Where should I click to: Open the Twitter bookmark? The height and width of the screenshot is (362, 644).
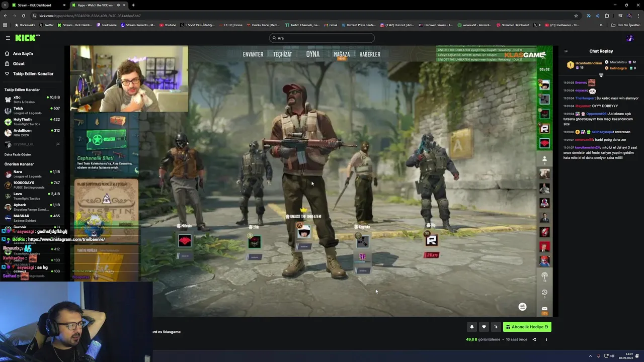coord(46,25)
